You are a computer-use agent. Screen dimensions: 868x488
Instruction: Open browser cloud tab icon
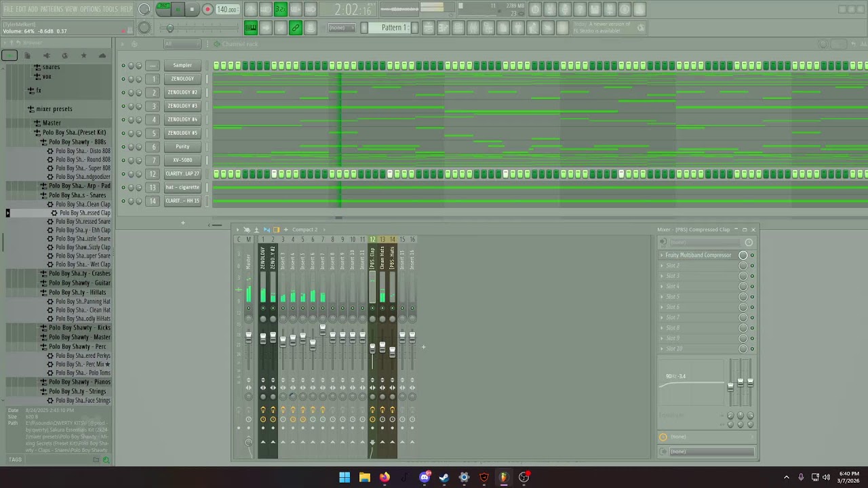click(x=102, y=56)
